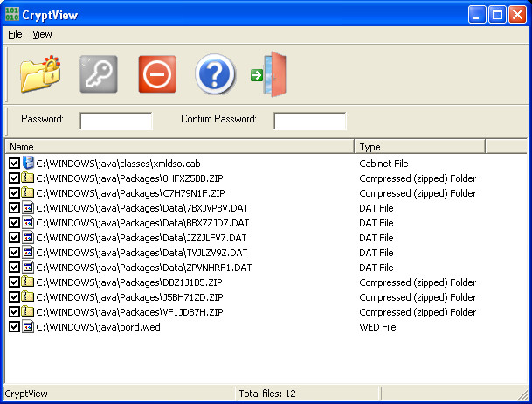Click the 'CryptView' status bar text
This screenshot has width=532, height=404.
coord(26,394)
